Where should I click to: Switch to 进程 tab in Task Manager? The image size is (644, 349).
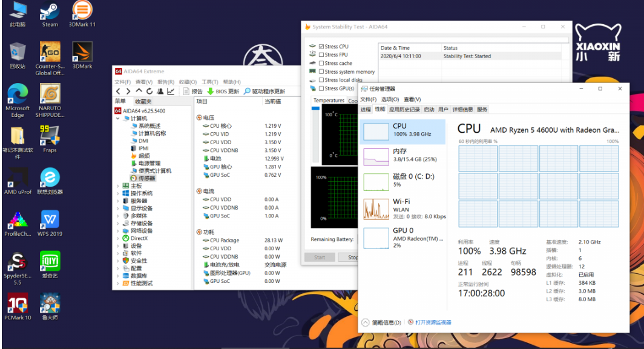(x=366, y=109)
